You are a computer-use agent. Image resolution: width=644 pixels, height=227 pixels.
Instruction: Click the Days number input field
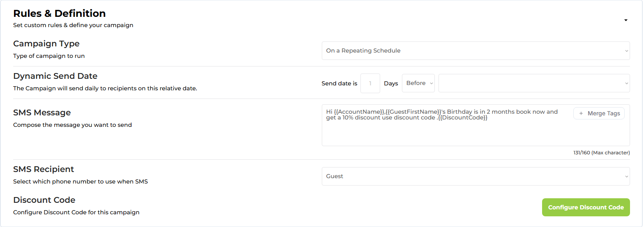click(370, 83)
